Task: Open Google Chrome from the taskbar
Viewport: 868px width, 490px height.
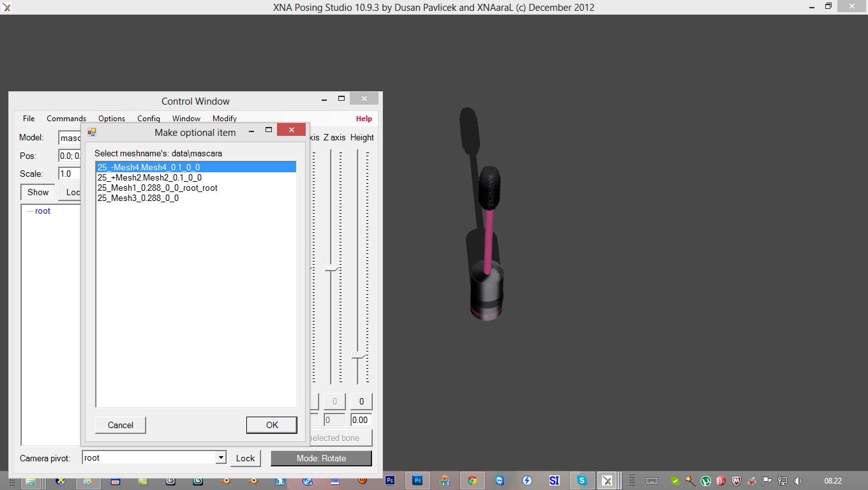Action: click(x=472, y=480)
